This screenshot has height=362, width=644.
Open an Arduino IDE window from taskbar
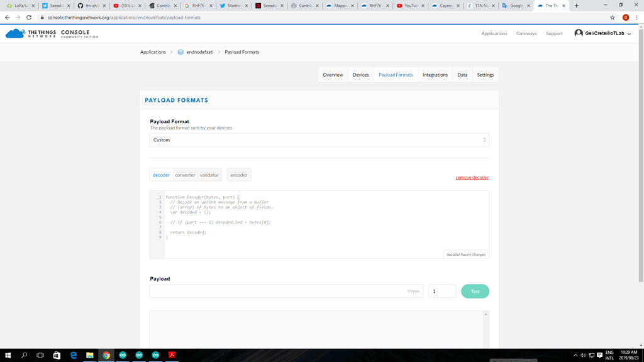pos(122,355)
